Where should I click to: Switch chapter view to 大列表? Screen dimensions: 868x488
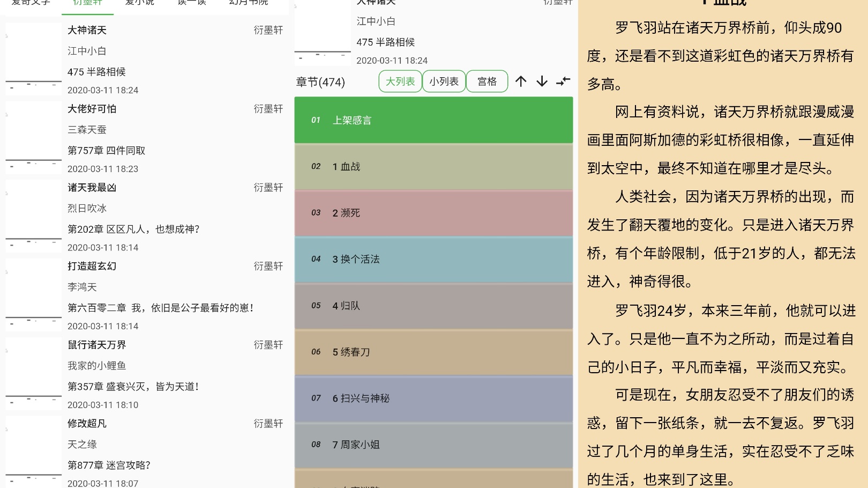click(x=400, y=82)
